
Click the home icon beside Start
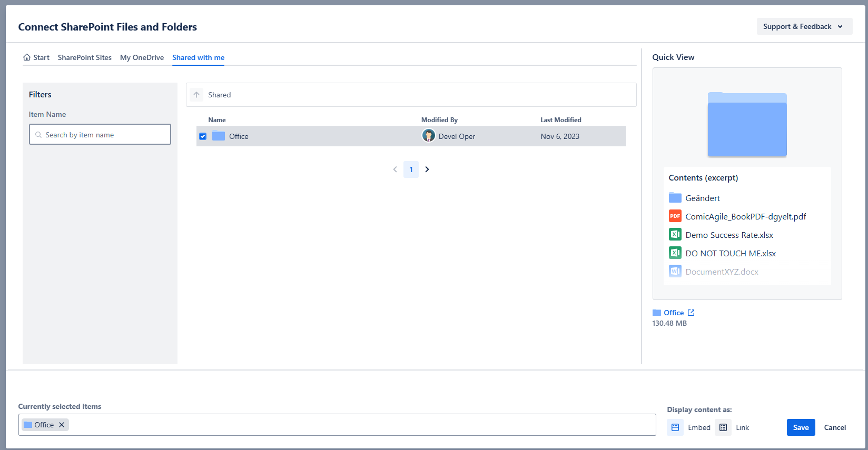(27, 57)
